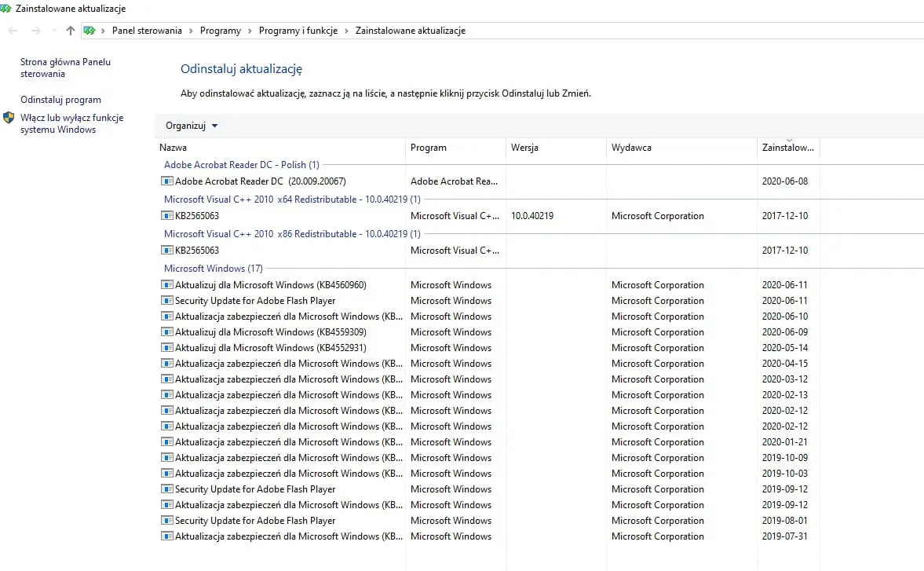Click the icon of the 2020-02-13 security update
924x571 pixels.
167,395
